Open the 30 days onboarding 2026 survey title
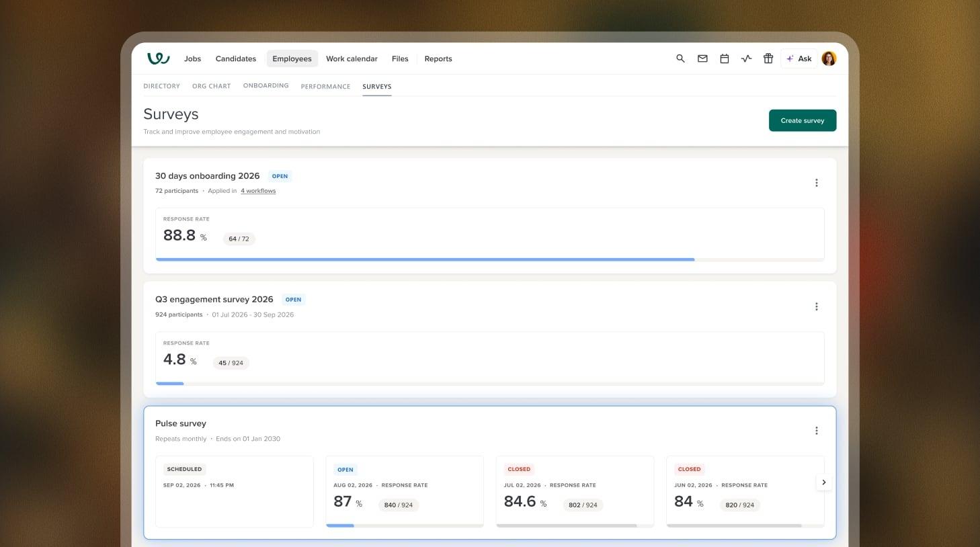 pos(208,176)
